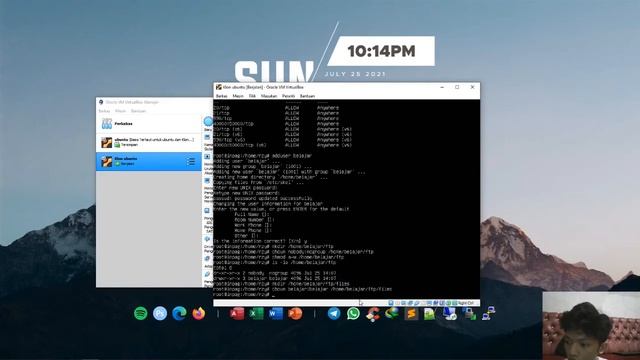Open Klon ubuntu machine list-menu icon

191,162
